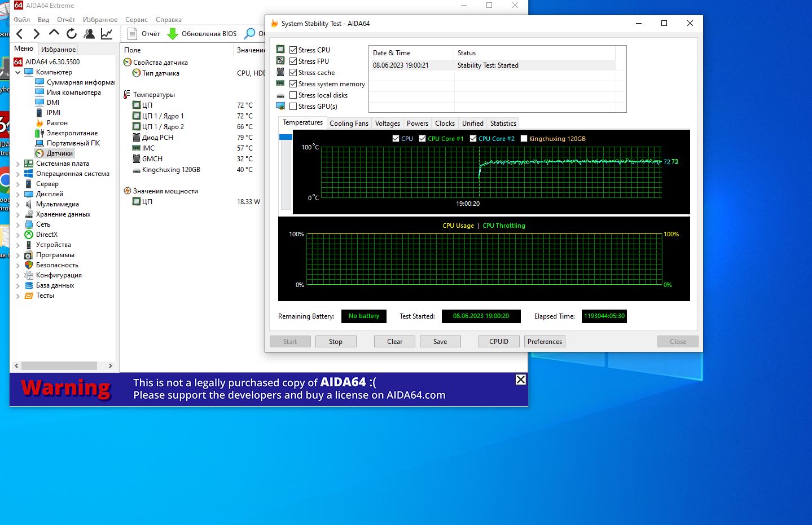Go back with AIDA64 toolbar back arrow
812x525 pixels.
pos(20,34)
